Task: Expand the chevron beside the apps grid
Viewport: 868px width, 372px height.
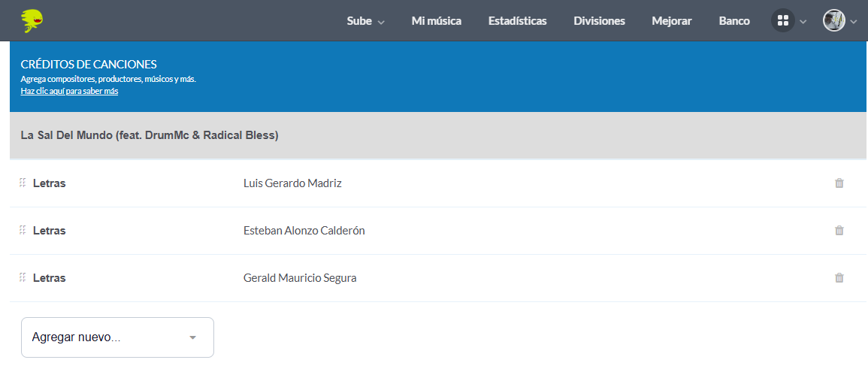Action: tap(803, 22)
